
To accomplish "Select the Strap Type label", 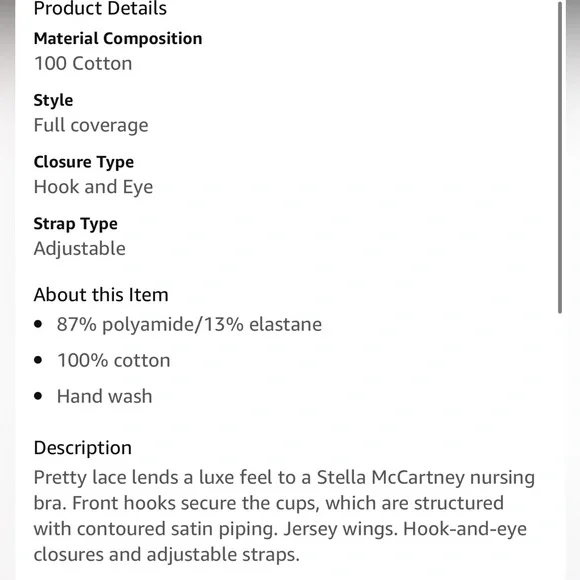I will [75, 224].
